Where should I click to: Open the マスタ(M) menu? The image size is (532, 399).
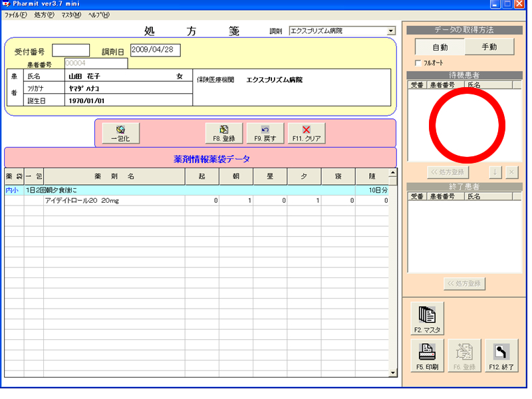71,15
